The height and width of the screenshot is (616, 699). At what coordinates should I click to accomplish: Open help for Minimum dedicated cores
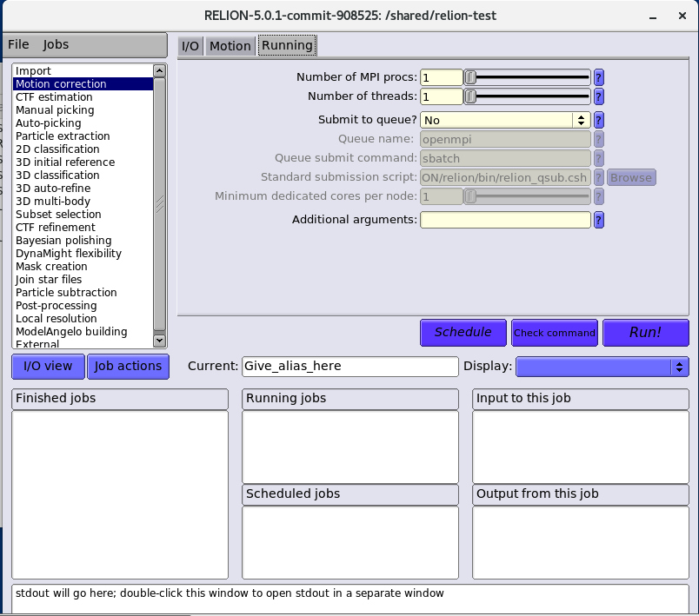tap(598, 196)
